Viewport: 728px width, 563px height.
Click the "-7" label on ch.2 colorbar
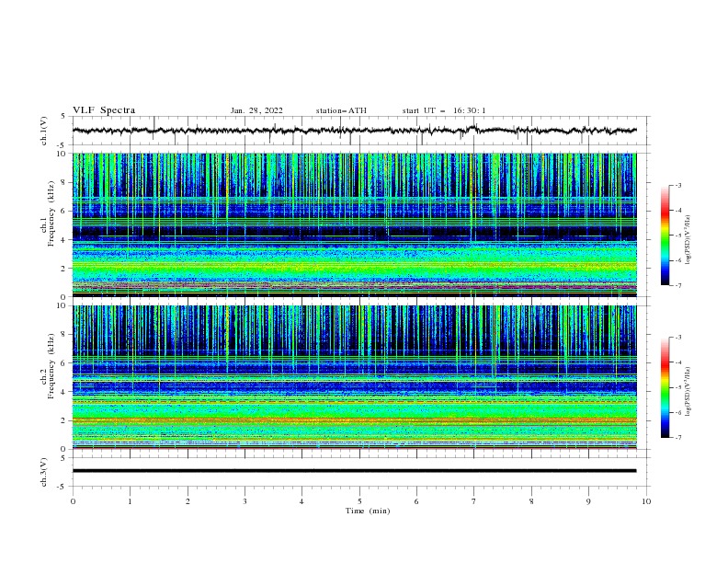678,437
